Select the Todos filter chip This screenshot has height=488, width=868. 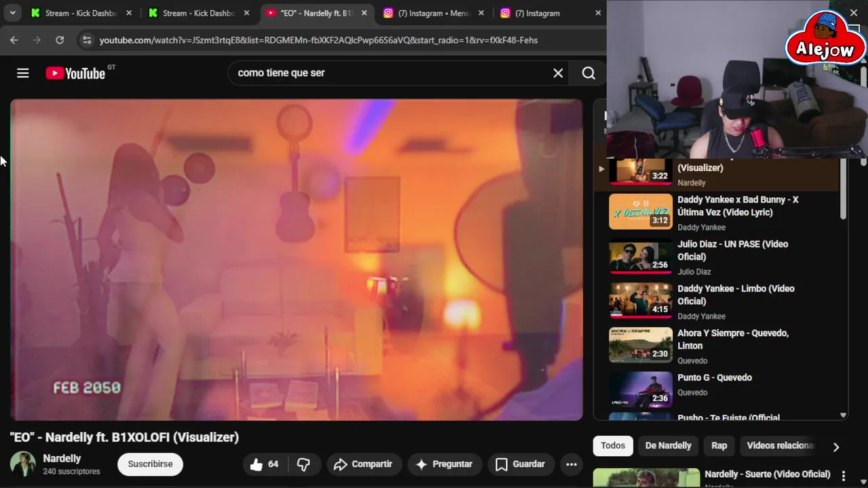click(613, 445)
